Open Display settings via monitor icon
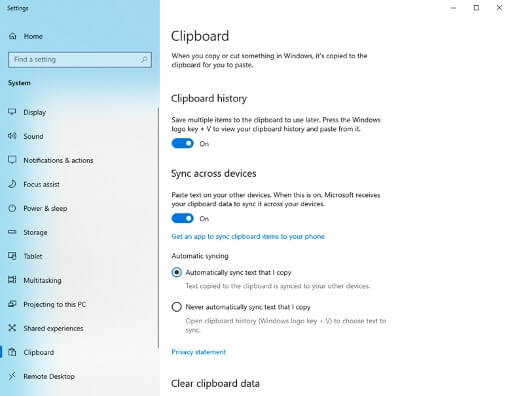The width and height of the screenshot is (508, 396). pyautogui.click(x=12, y=112)
